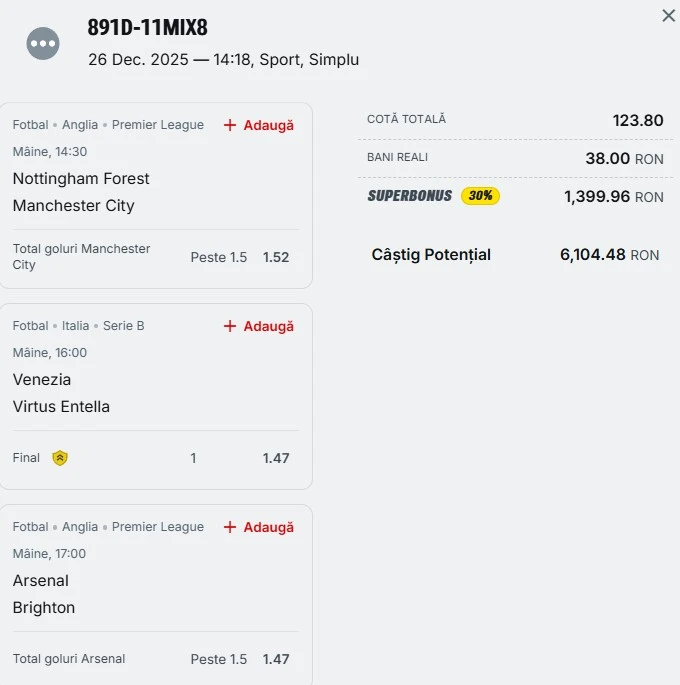The height and width of the screenshot is (685, 680).
Task: Click the yellow shield icon beside Final
Action: pyautogui.click(x=60, y=458)
